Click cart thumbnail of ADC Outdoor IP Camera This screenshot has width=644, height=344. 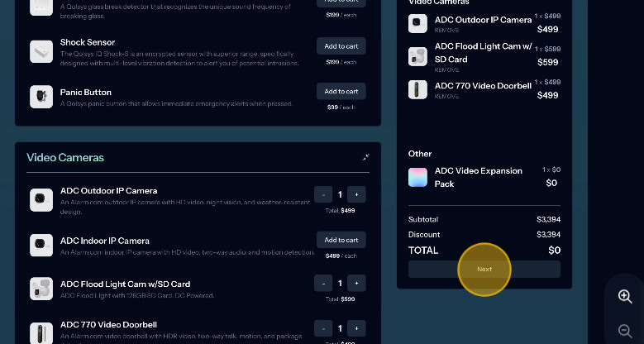(417, 23)
